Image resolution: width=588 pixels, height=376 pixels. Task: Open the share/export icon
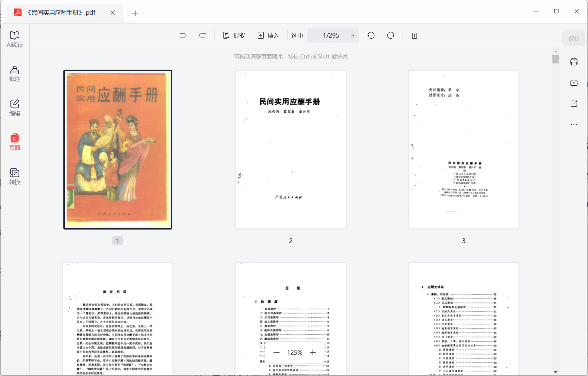(x=574, y=104)
